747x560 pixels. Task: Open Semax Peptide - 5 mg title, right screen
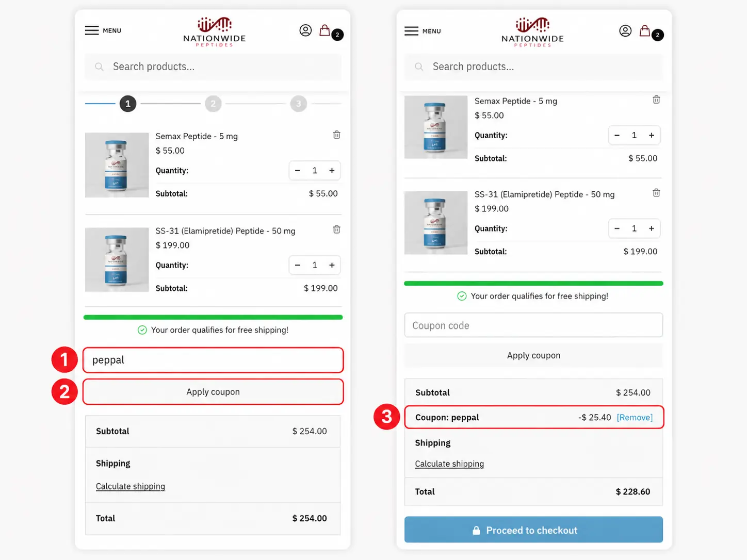point(516,101)
